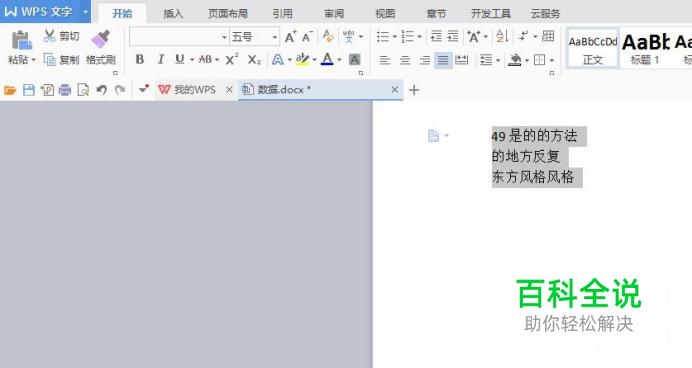
Task: Toggle underline formatting
Action: pyautogui.click(x=180, y=59)
